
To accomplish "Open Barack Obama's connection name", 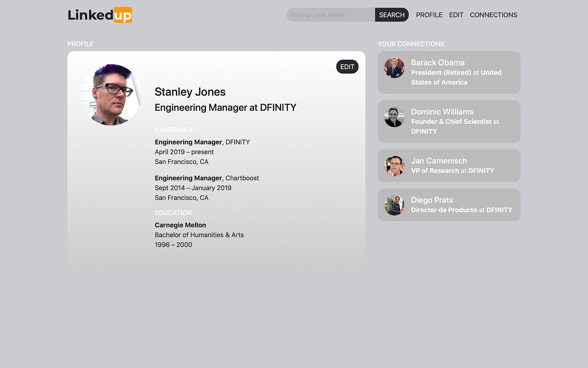I will tap(438, 63).
